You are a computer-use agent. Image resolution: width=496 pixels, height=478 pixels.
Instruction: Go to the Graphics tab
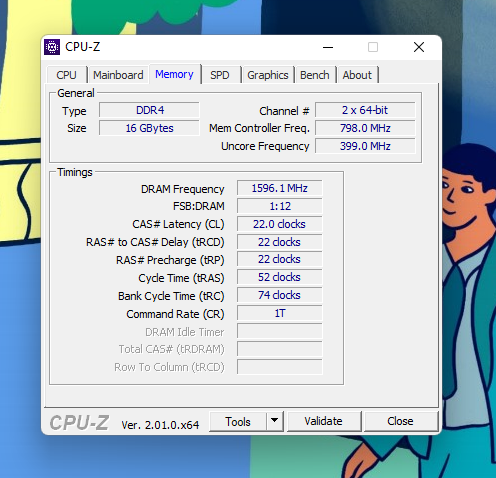pos(268,75)
